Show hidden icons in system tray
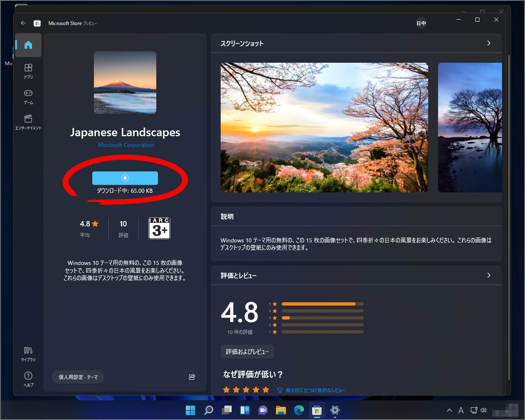The width and height of the screenshot is (525, 420). click(x=450, y=410)
